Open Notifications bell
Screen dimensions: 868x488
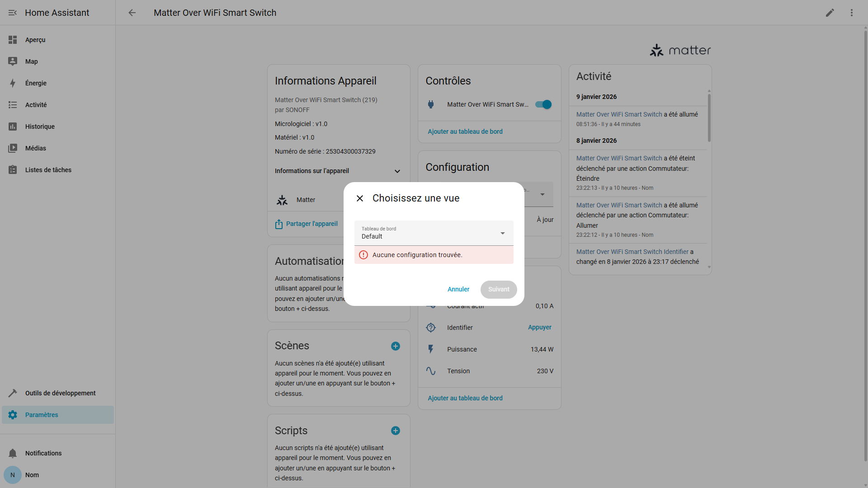13,453
